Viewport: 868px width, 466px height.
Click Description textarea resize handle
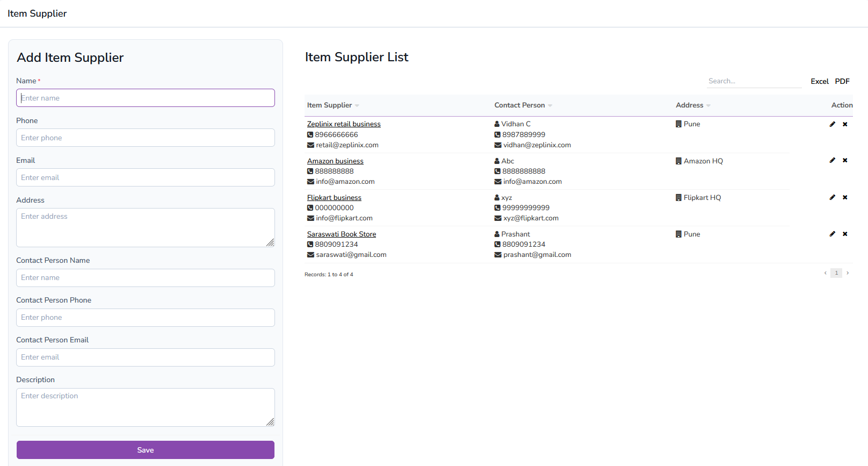point(270,422)
